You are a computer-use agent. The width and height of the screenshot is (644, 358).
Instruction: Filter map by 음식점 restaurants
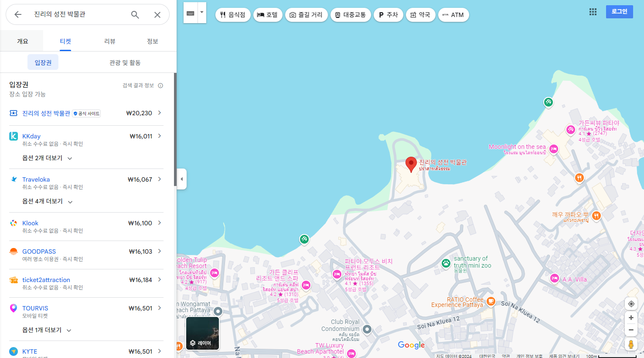click(x=233, y=15)
